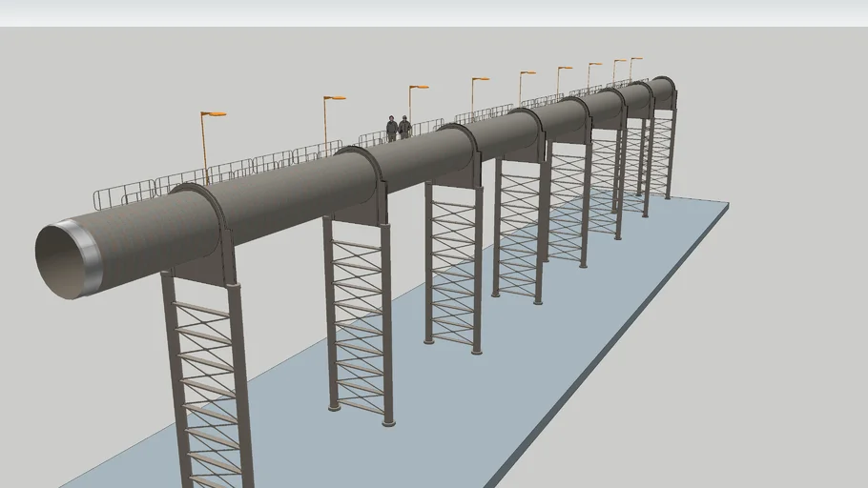Click the third street lamp beside the figures
The width and height of the screenshot is (868, 488).
(419, 88)
